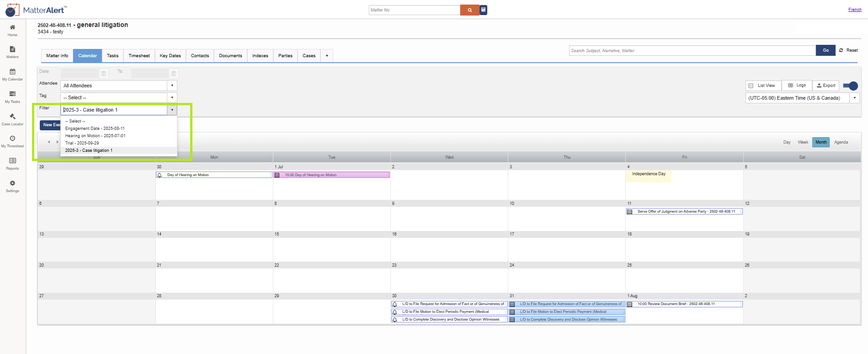Collapse the Filter dropdown arrow
868x354 pixels.
[172, 110]
